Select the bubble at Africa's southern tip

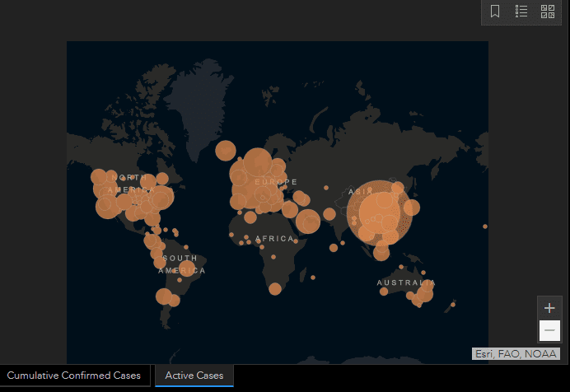[x=275, y=288]
